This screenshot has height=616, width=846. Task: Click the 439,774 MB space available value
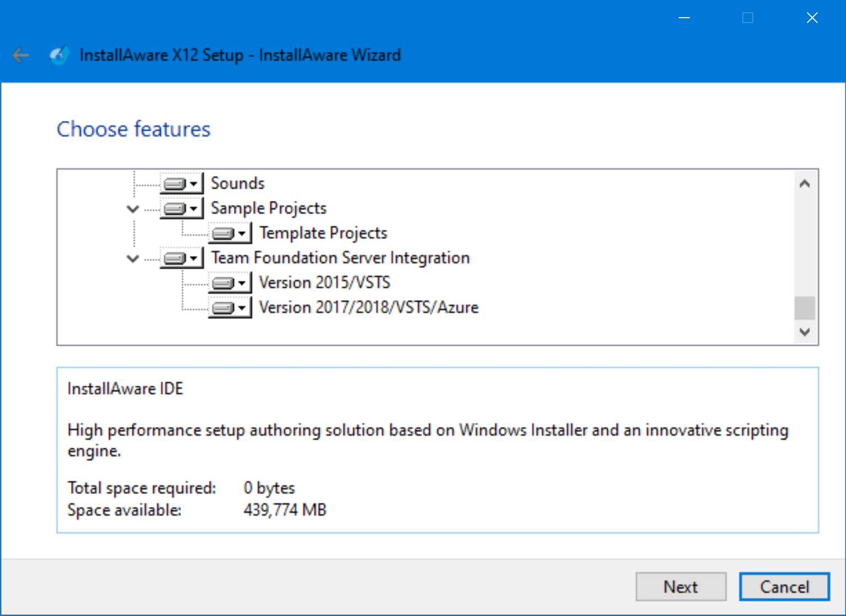[x=285, y=510]
